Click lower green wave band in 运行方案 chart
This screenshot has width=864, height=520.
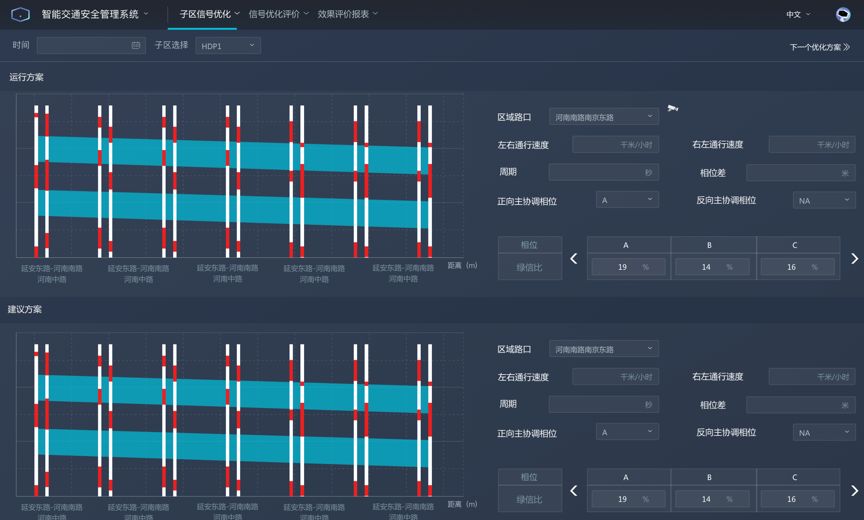(234, 208)
